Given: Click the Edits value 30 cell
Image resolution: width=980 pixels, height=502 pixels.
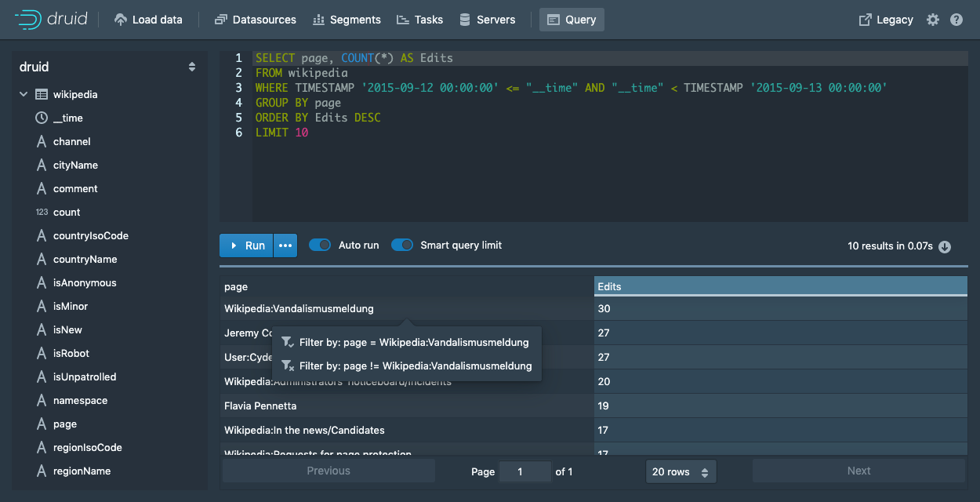Looking at the screenshot, I should tap(780, 309).
